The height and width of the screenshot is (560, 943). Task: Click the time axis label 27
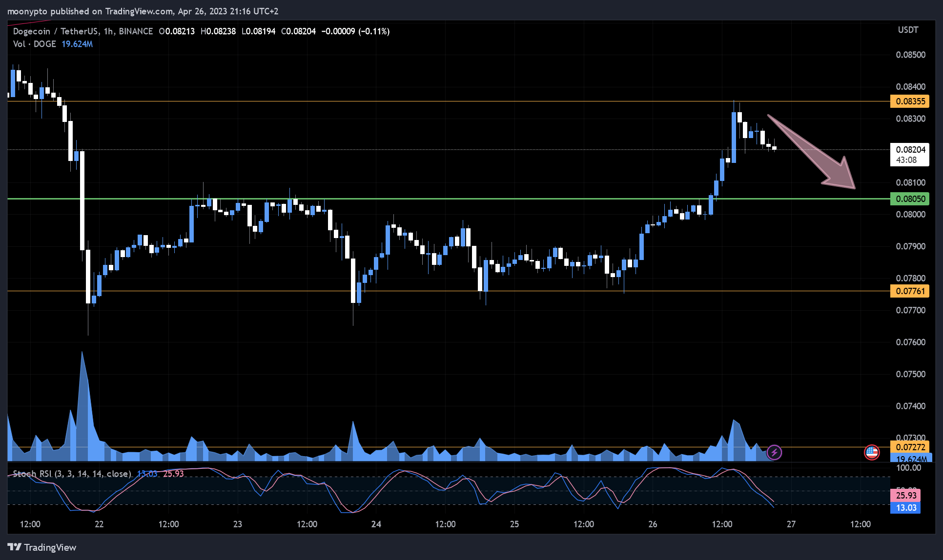pos(791,524)
